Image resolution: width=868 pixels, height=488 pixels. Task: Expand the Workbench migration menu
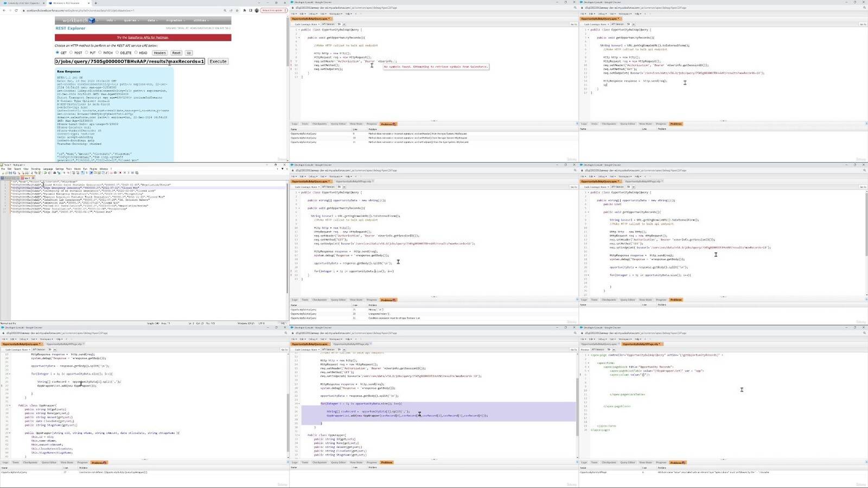coord(175,20)
